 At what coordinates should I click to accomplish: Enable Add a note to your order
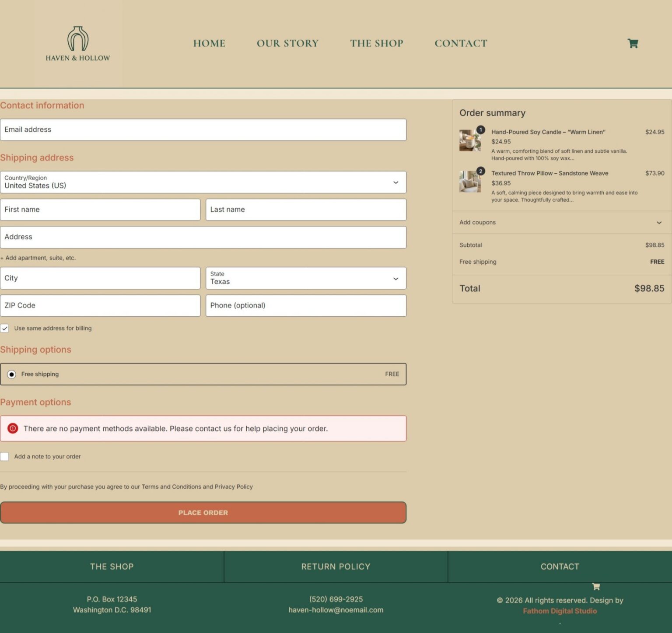click(x=5, y=456)
